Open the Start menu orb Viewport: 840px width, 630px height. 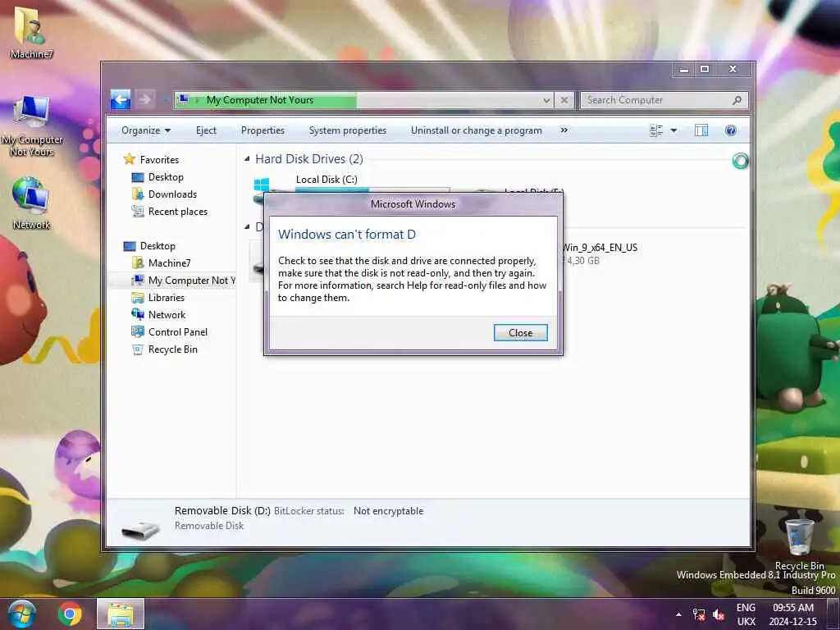(x=22, y=614)
